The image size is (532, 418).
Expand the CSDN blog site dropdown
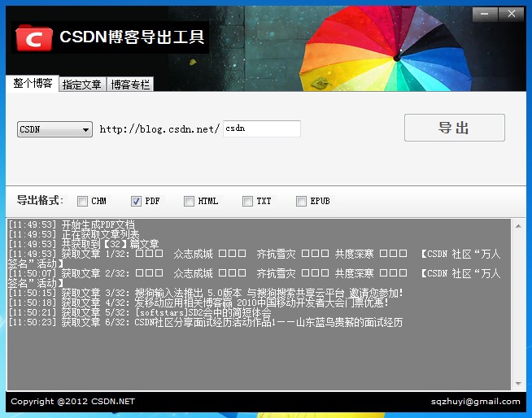coord(55,129)
